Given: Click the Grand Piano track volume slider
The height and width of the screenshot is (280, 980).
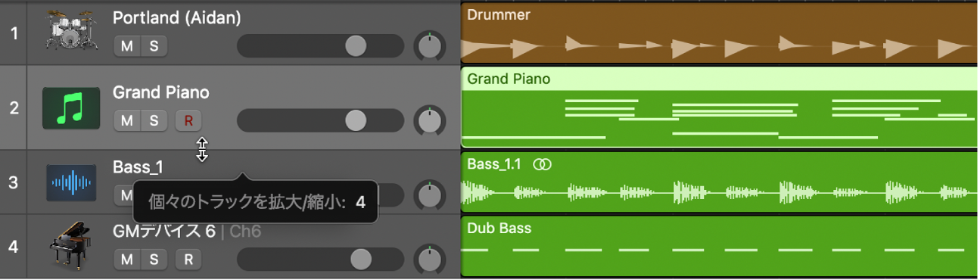Looking at the screenshot, I should coord(321,120).
